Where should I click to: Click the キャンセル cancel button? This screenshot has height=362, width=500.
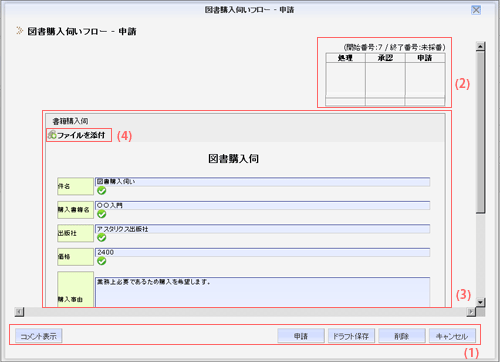[x=452, y=336]
